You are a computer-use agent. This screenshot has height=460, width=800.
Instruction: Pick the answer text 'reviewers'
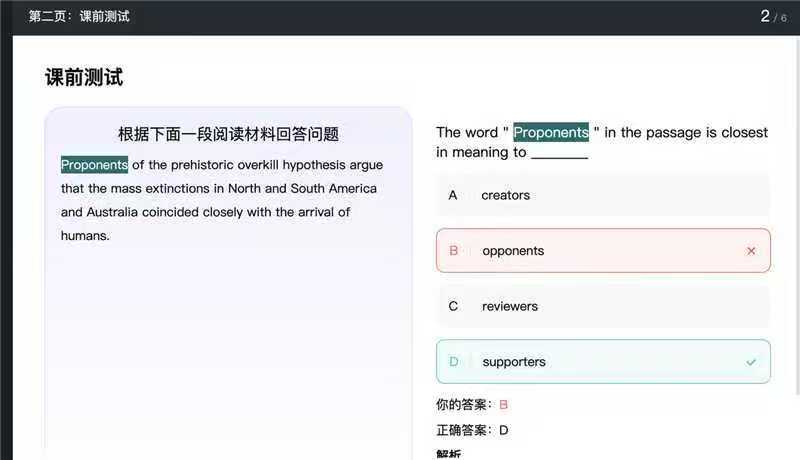coord(509,306)
